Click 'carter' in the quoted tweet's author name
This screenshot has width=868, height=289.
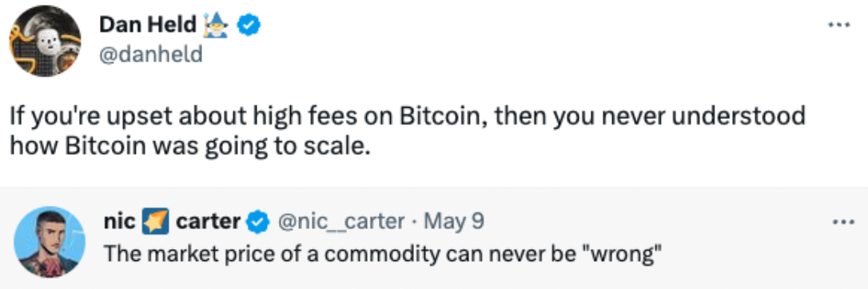coord(208,222)
